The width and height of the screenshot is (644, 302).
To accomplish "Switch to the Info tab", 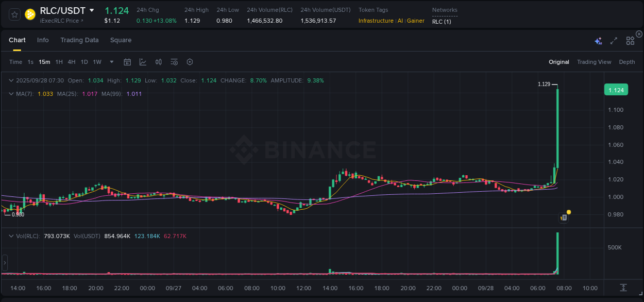I will pos(43,40).
